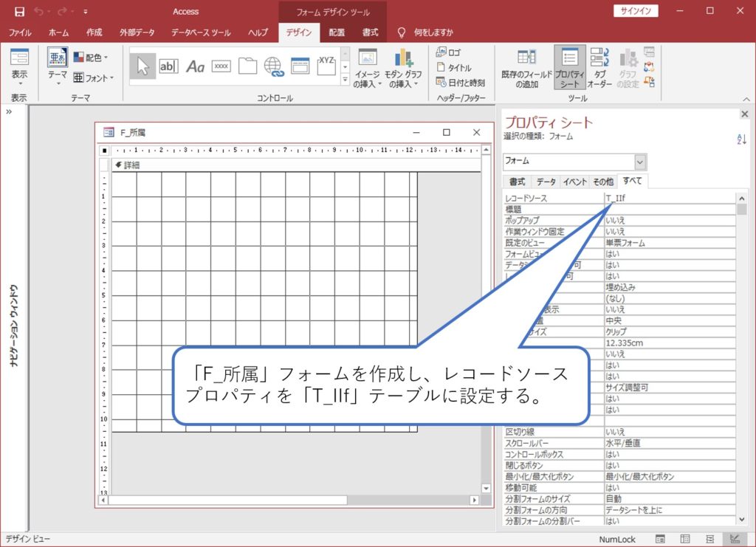Select the label control (Aa)
Screen dimensions: 756x547
194,66
